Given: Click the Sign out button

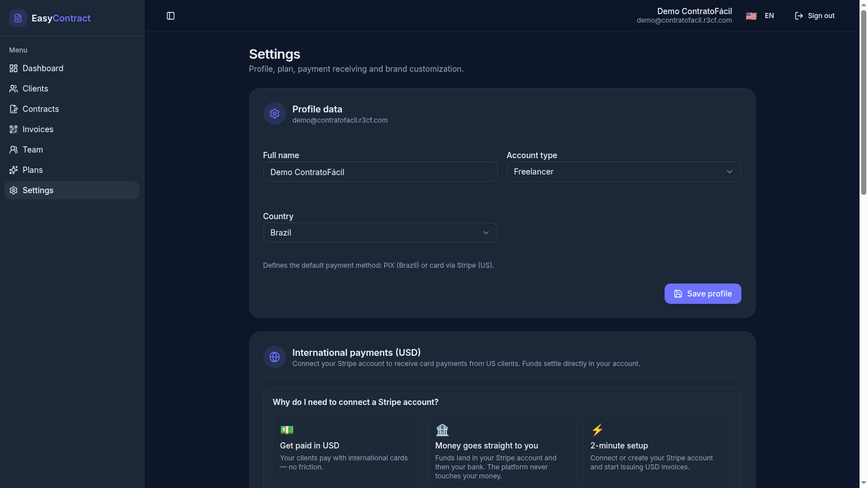Looking at the screenshot, I should click(x=814, y=16).
